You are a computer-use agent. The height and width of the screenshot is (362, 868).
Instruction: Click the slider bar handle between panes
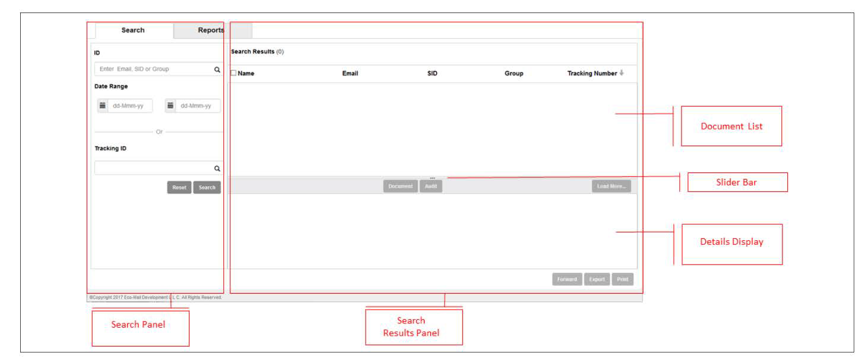tap(432, 178)
